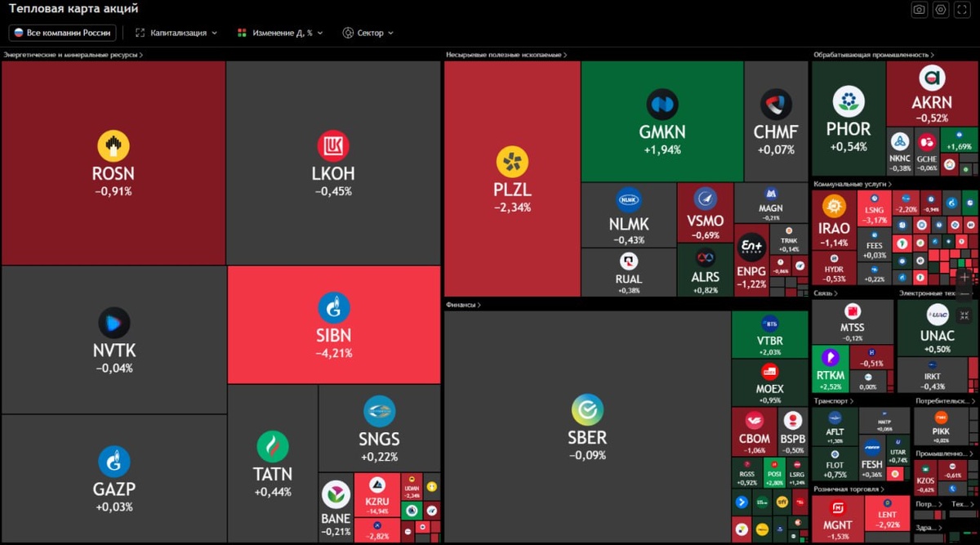Click the SBER Sberbank logo
The width and height of the screenshot is (980, 545).
(x=587, y=409)
